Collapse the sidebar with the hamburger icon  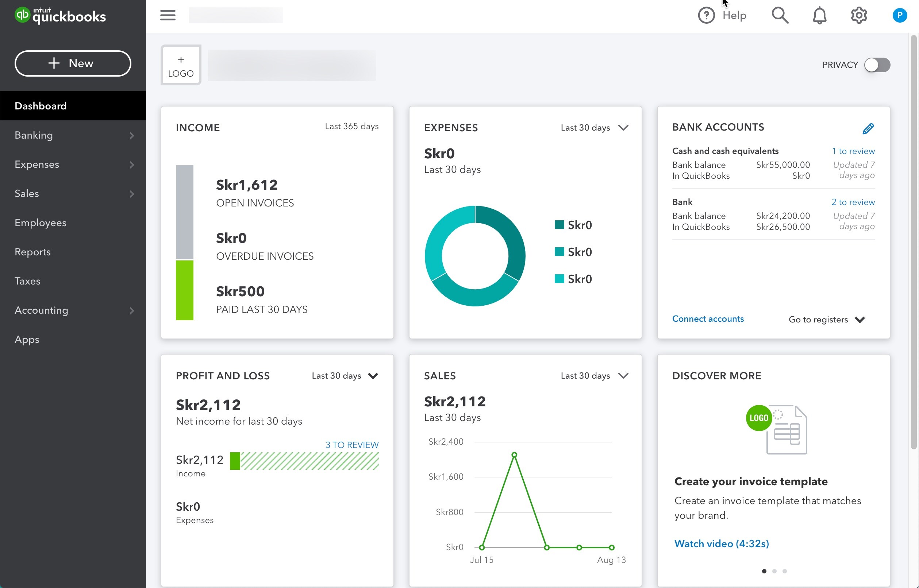point(168,15)
